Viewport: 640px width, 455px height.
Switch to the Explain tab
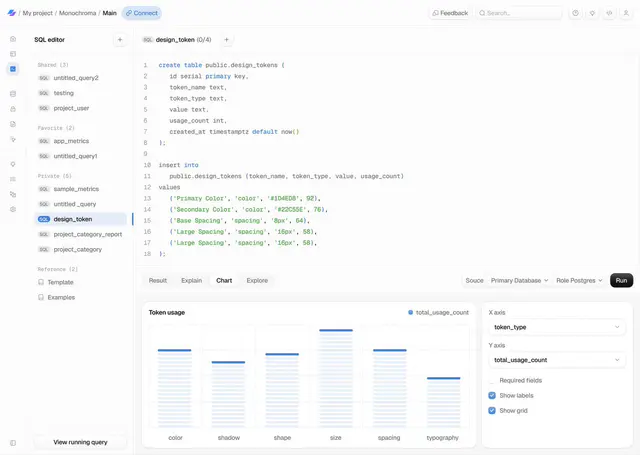pos(191,281)
